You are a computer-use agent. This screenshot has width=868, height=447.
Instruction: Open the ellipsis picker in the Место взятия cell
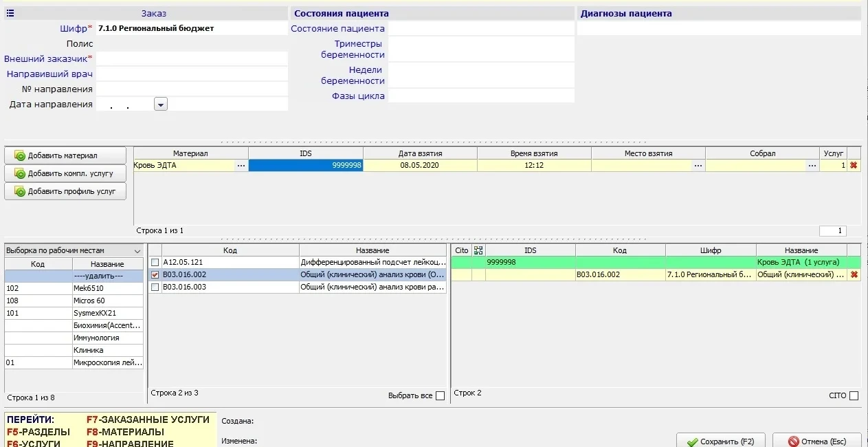tap(698, 166)
